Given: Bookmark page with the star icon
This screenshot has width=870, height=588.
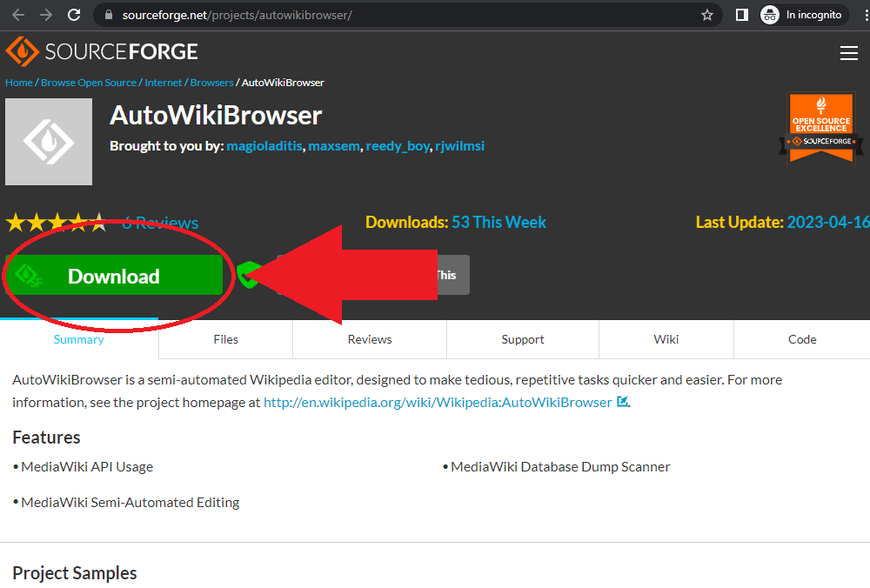Looking at the screenshot, I should (706, 15).
